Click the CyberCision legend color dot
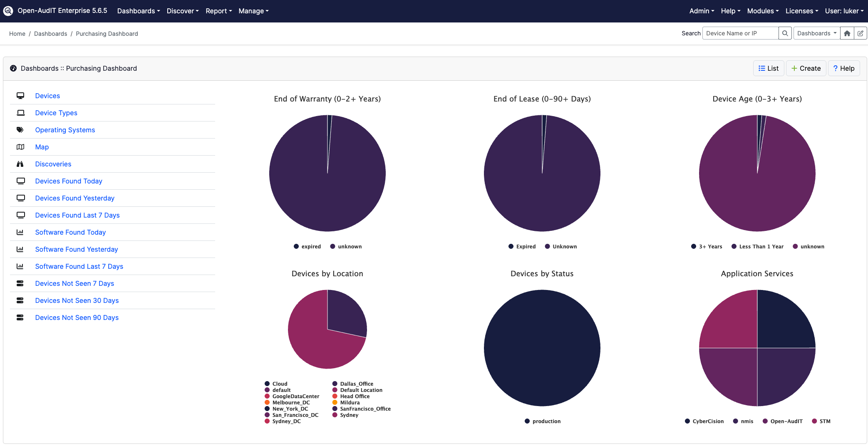Image resolution: width=868 pixels, height=446 pixels. [x=687, y=421]
